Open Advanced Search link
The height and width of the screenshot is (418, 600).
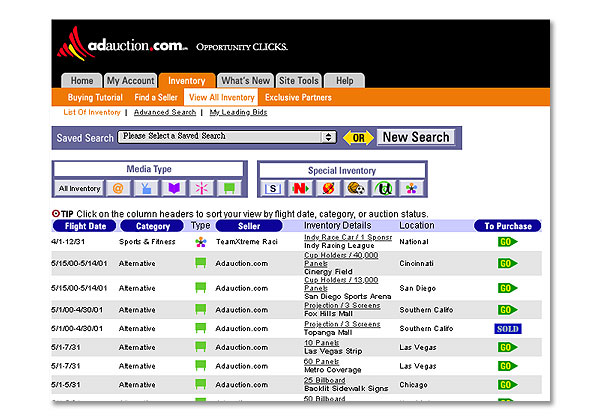pyautogui.click(x=165, y=112)
